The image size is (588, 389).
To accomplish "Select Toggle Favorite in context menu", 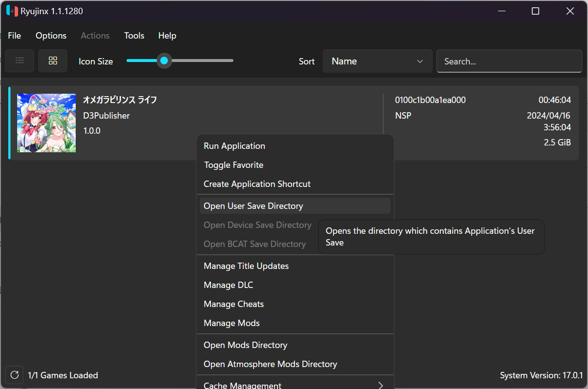I will point(295,165).
